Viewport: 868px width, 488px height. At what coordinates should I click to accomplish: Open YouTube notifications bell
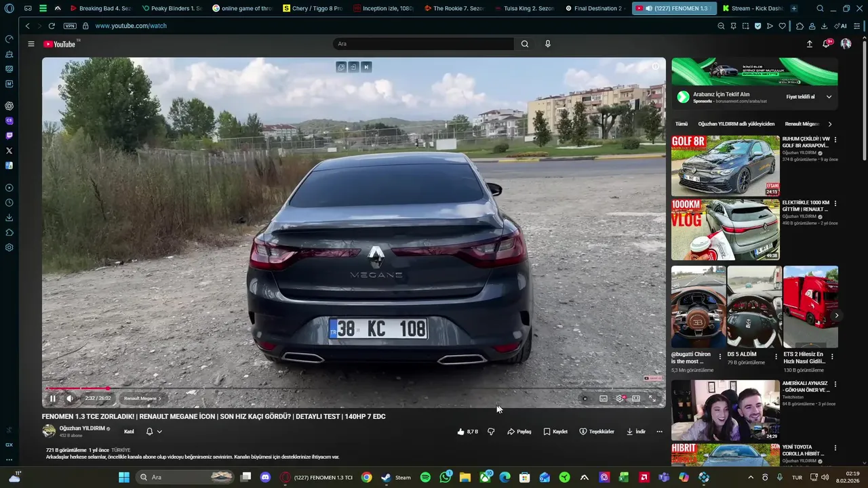point(827,44)
